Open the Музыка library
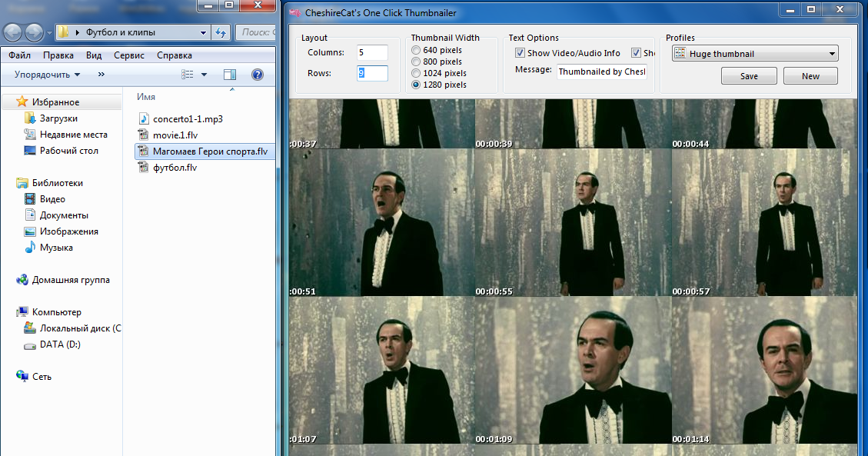The height and width of the screenshot is (456, 868). [x=56, y=248]
